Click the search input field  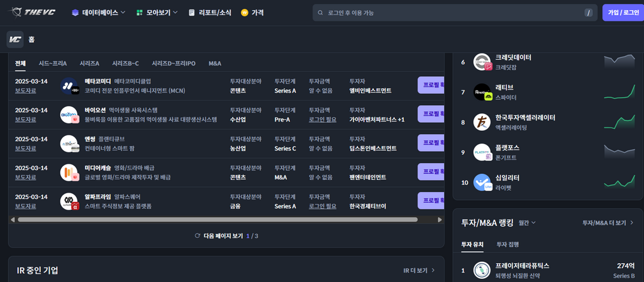(455, 13)
